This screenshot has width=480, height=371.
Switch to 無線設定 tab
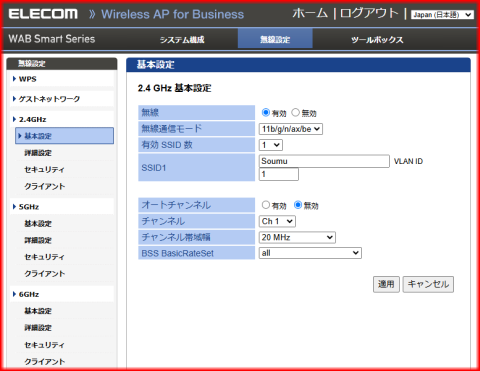(275, 39)
